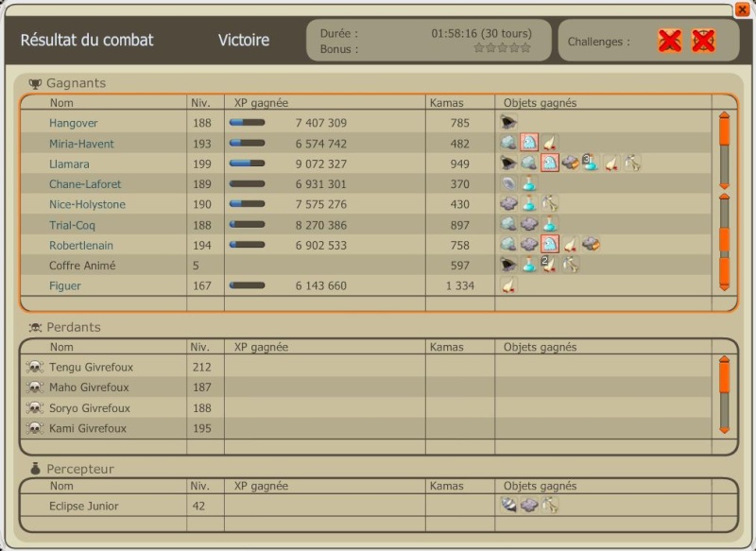The width and height of the screenshot is (756, 551).
Task: Click Figuer's kamas value 1 334
Action: [460, 285]
